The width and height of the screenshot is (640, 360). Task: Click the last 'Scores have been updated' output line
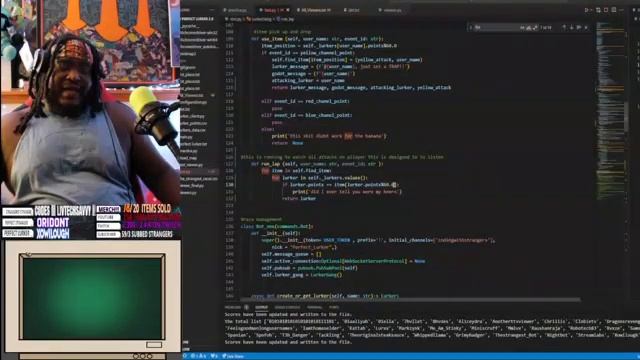click(x=288, y=342)
